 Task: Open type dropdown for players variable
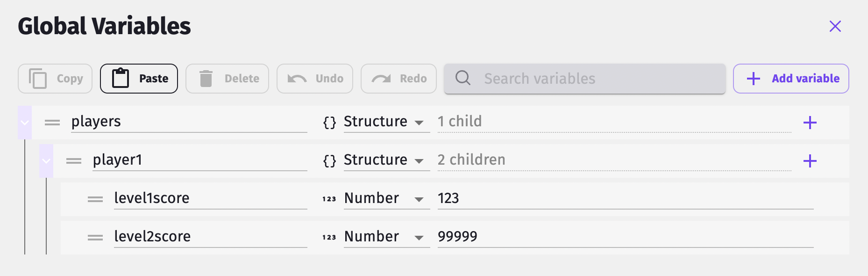[x=386, y=122]
